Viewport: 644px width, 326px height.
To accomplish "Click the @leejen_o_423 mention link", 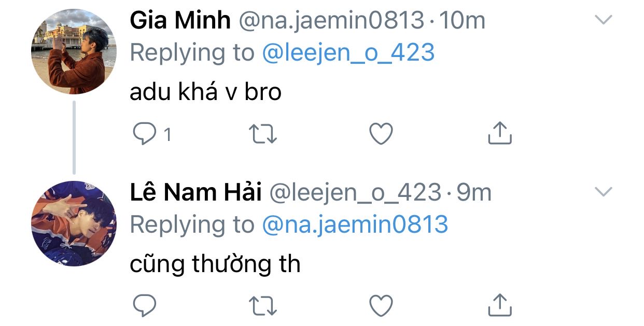I will coord(348,53).
